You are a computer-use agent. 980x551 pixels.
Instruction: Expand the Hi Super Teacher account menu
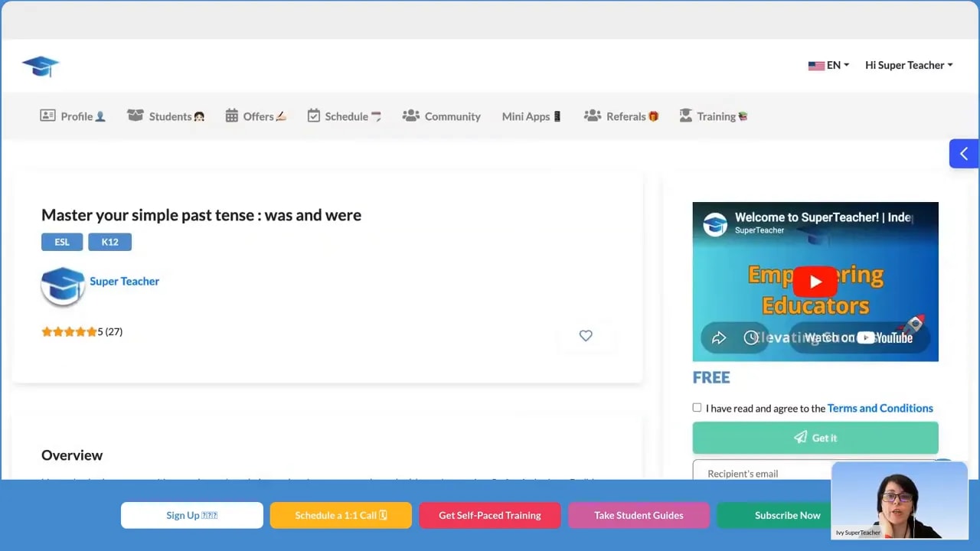[x=909, y=65]
